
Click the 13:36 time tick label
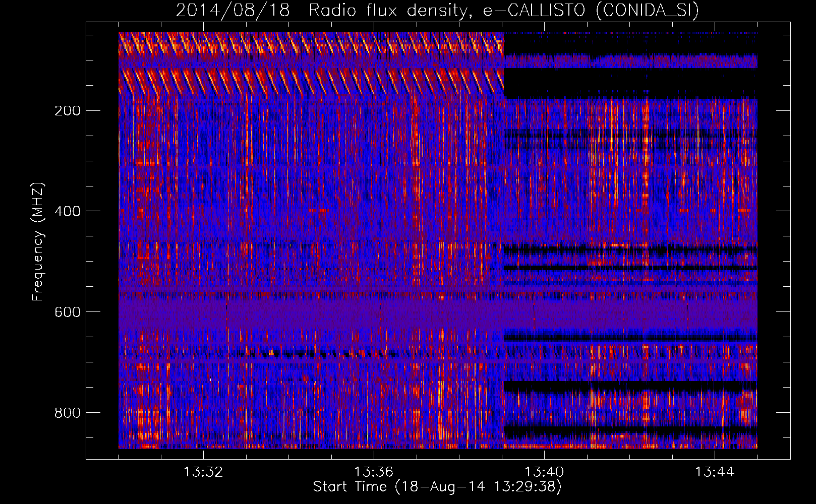click(x=374, y=472)
